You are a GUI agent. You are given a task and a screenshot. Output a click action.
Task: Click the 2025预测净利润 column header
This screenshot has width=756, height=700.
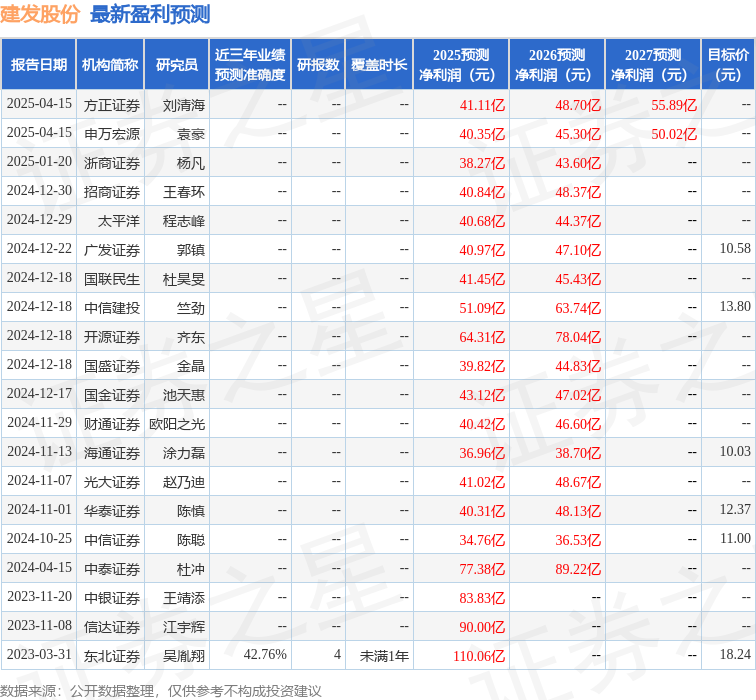[460, 65]
